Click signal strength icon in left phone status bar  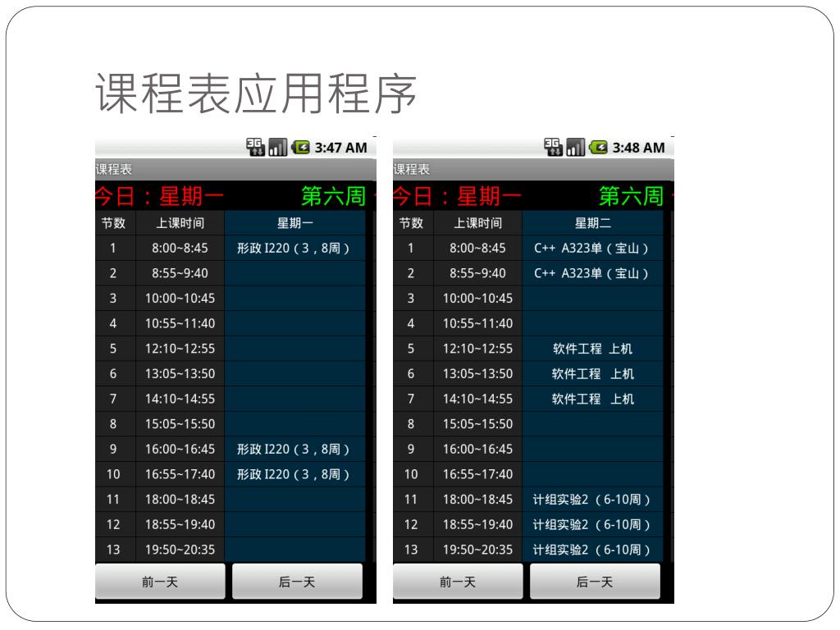[x=277, y=147]
